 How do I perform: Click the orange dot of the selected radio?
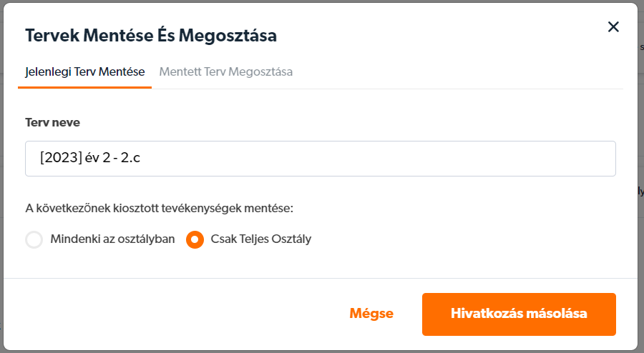(195, 239)
